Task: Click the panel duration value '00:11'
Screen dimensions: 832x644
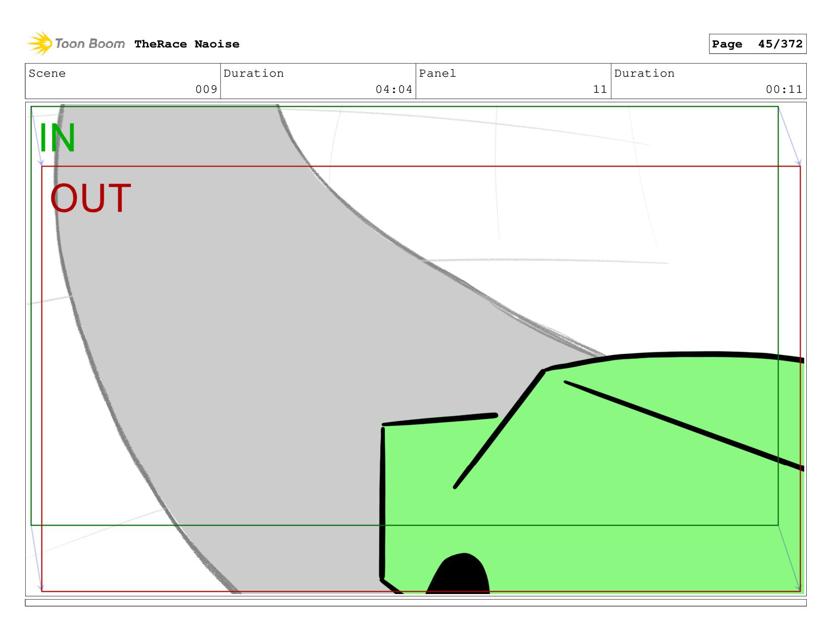Action: [784, 89]
